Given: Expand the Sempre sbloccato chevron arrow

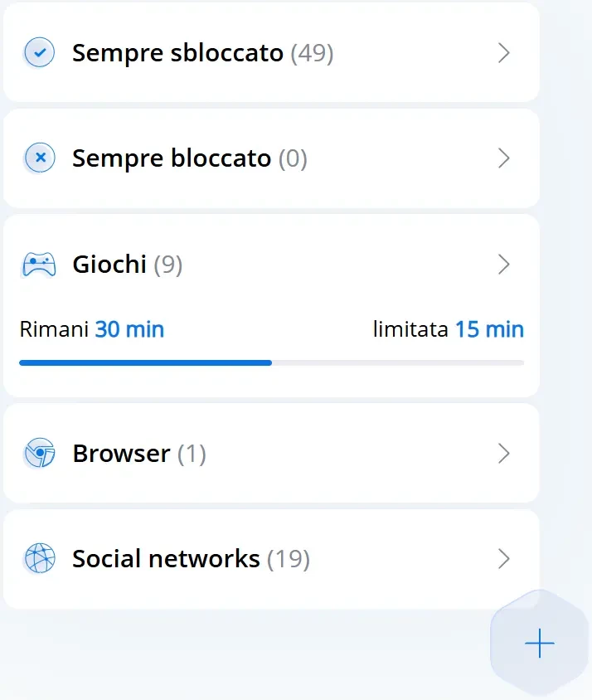Looking at the screenshot, I should [503, 53].
